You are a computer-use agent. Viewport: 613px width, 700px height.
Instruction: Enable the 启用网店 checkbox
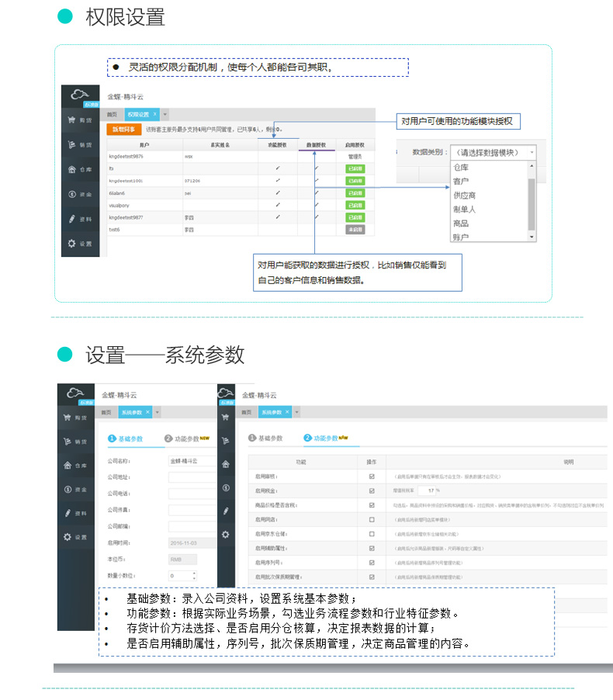[372, 519]
